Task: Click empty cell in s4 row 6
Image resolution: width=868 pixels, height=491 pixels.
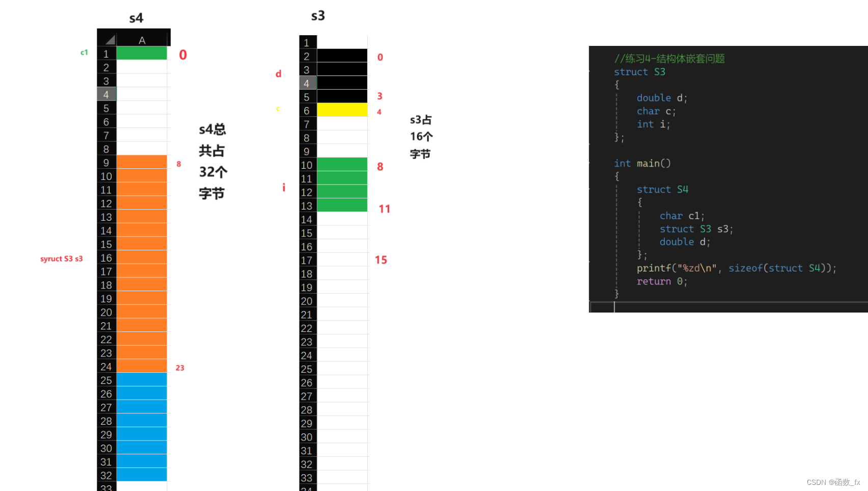Action: (x=142, y=121)
